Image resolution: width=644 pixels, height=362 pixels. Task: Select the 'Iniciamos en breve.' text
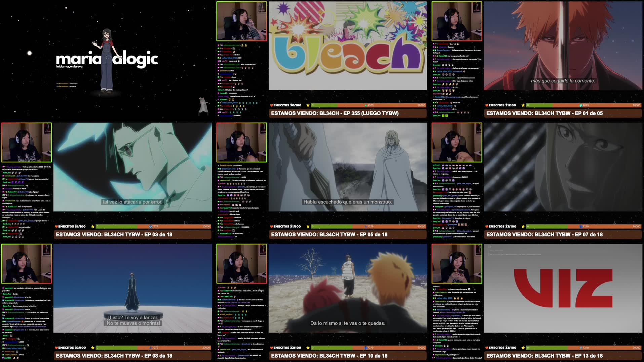click(x=70, y=67)
